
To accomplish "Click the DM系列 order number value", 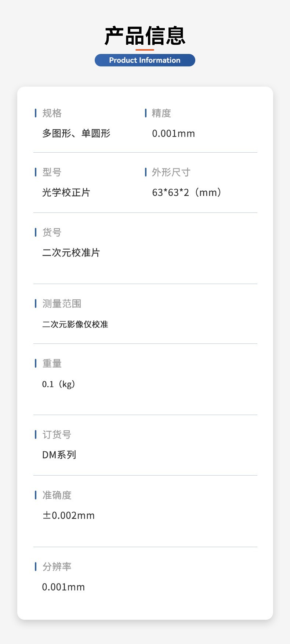I will point(59,455).
